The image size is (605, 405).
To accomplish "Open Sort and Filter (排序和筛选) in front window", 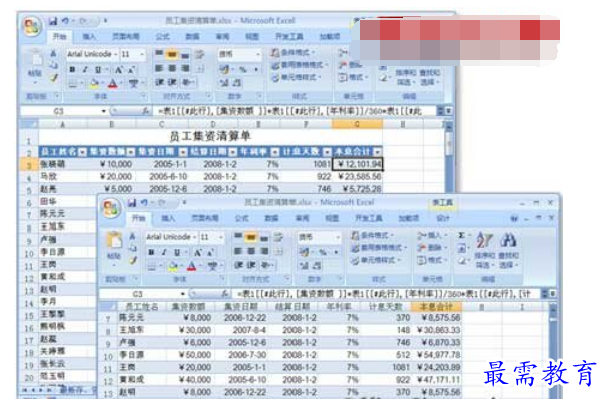I will pos(484,250).
